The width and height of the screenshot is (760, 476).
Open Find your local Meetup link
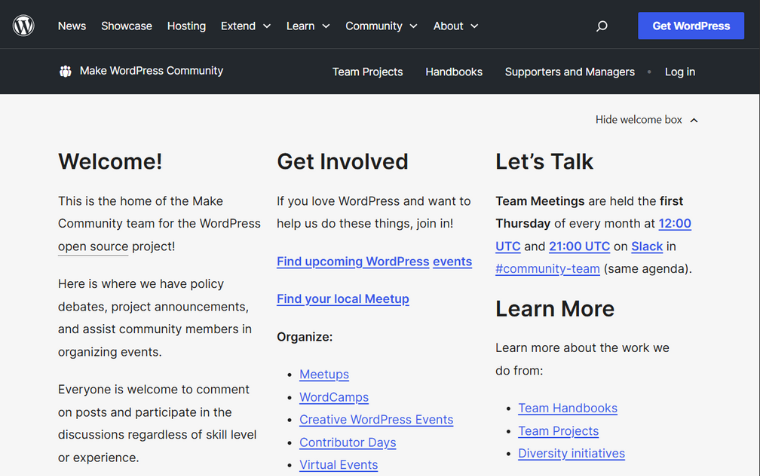(343, 299)
